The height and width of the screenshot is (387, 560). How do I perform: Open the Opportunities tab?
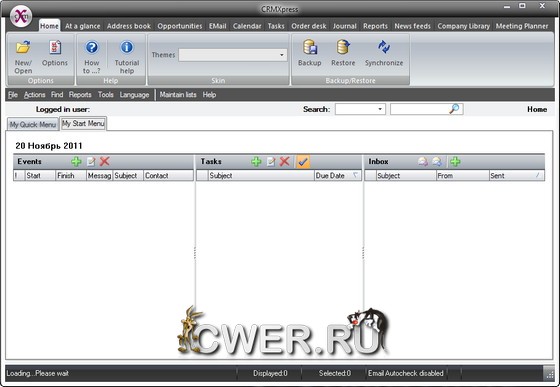coord(180,26)
